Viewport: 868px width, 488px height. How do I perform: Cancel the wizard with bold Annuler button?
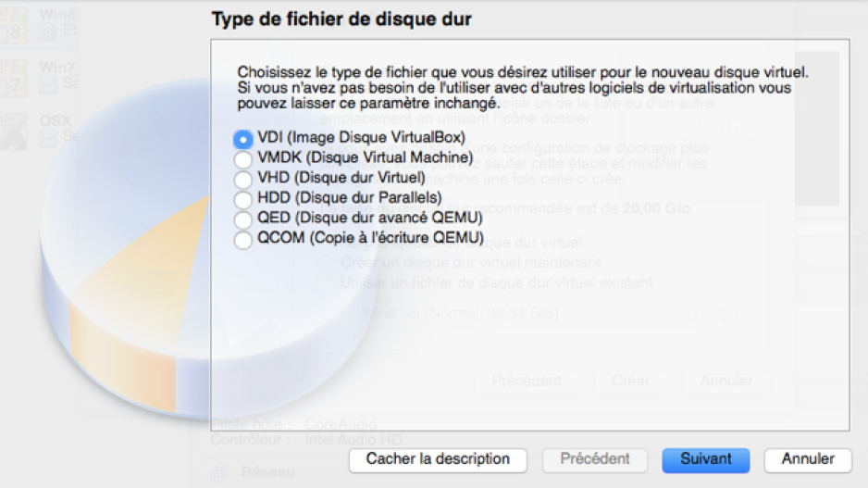808,459
